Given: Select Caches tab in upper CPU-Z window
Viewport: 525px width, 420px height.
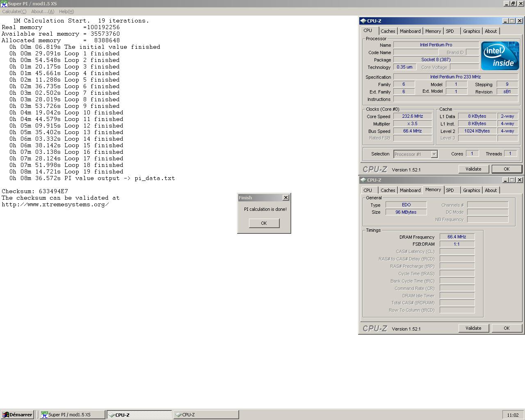Looking at the screenshot, I should click(x=388, y=31).
